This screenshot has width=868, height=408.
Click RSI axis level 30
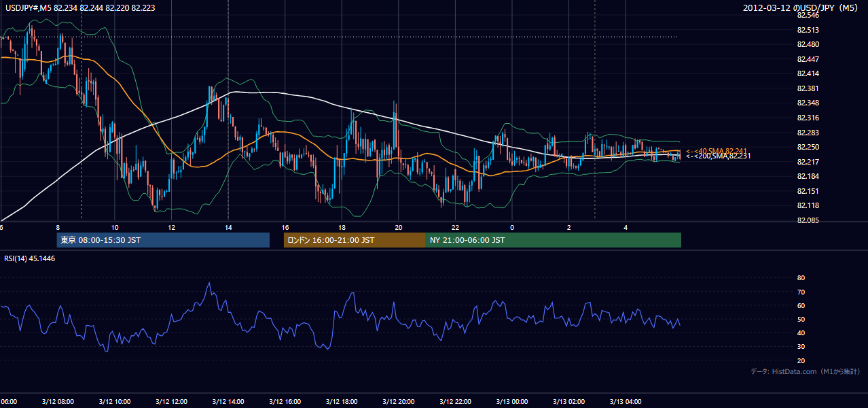pos(801,347)
